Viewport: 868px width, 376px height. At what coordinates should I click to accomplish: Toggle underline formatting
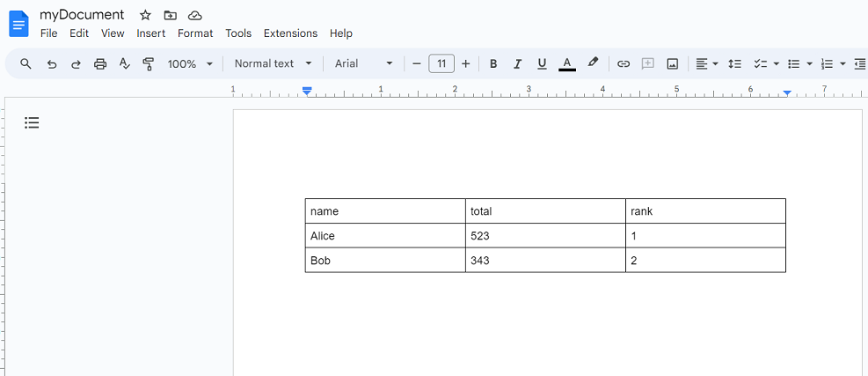pos(542,63)
